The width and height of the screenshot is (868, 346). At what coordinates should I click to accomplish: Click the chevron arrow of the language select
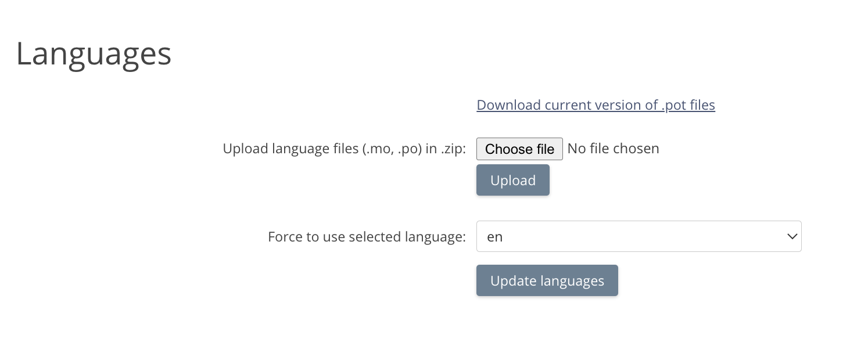(x=791, y=236)
